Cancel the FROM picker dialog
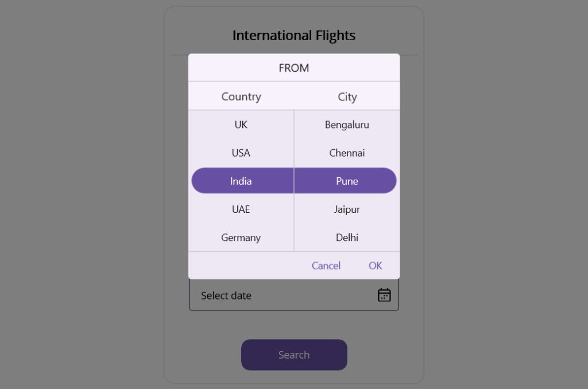The height and width of the screenshot is (389, 588). [326, 265]
